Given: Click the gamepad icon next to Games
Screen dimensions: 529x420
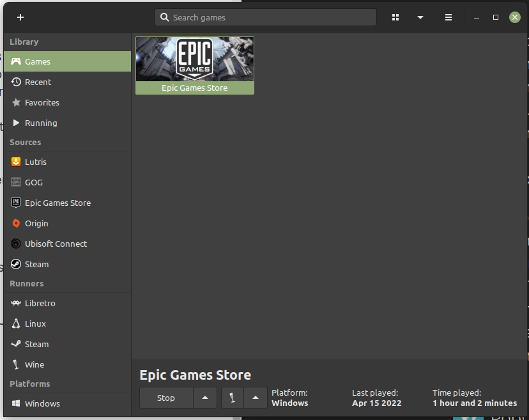Looking at the screenshot, I should 16,61.
